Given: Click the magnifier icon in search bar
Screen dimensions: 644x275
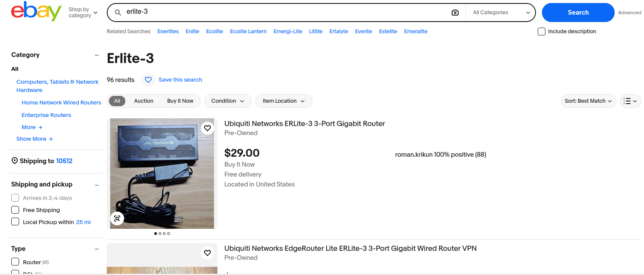Looking at the screenshot, I should 118,13.
